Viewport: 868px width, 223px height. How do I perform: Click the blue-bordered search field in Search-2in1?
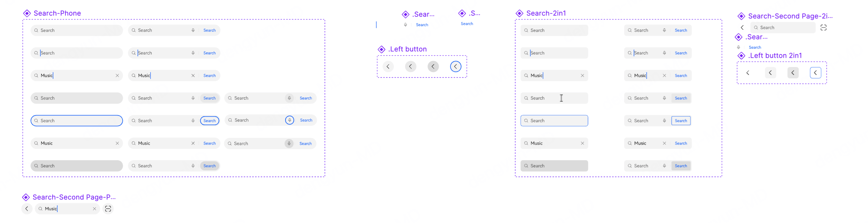coord(554,121)
